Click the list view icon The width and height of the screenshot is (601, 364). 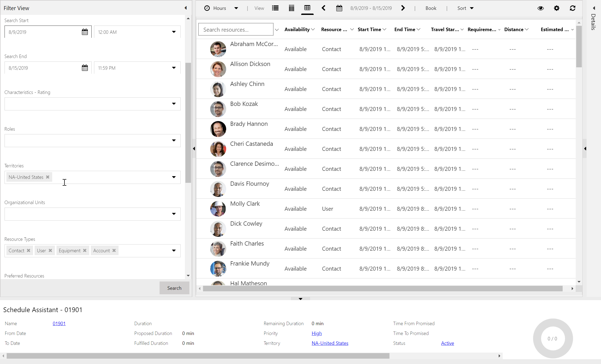coord(275,8)
